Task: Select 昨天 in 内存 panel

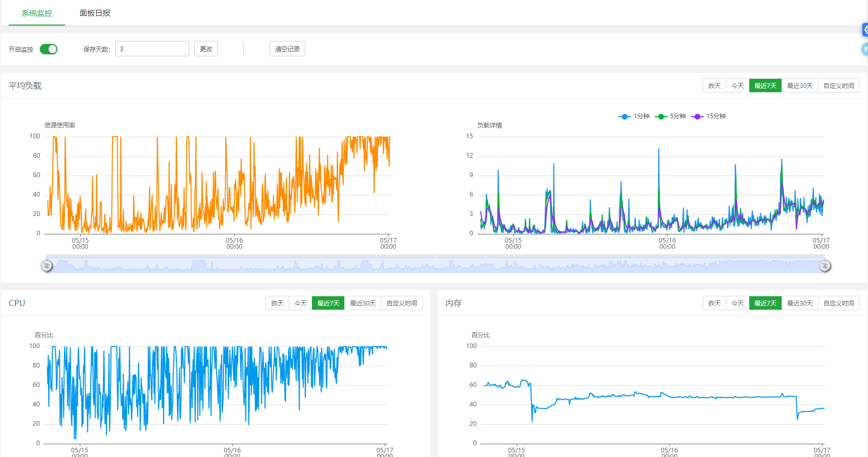Action: (x=715, y=303)
